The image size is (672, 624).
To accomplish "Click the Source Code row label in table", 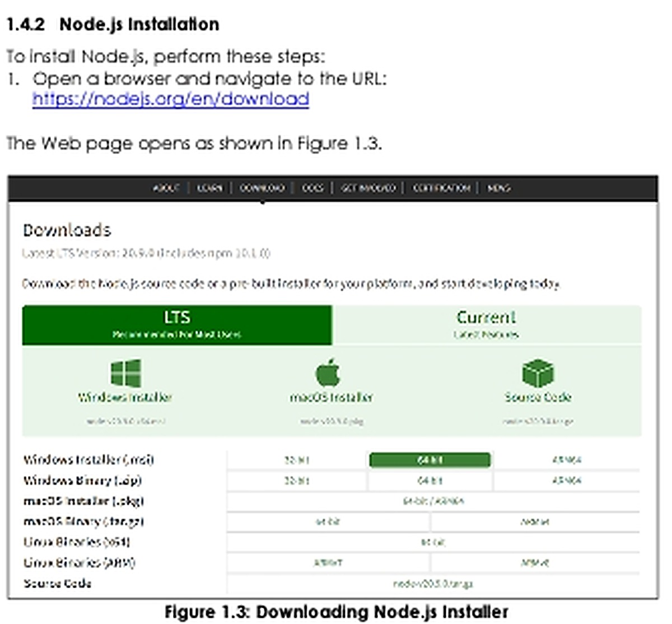I will tap(57, 584).
